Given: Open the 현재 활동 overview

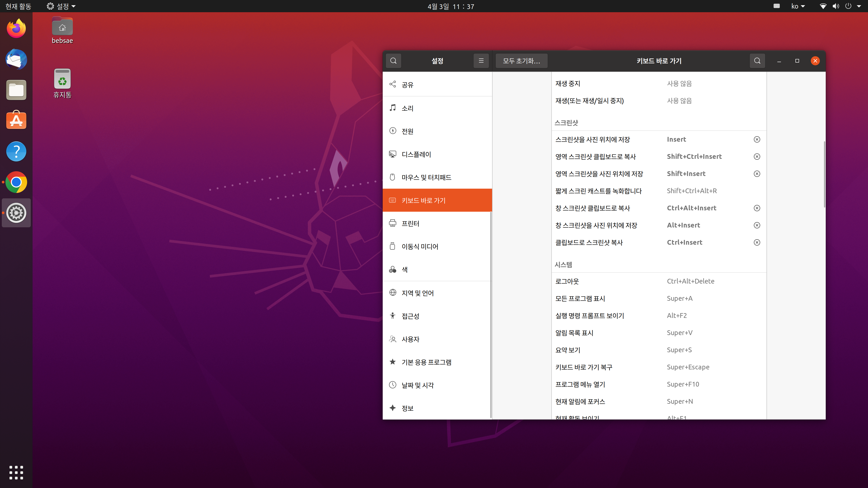Looking at the screenshot, I should (18, 6).
